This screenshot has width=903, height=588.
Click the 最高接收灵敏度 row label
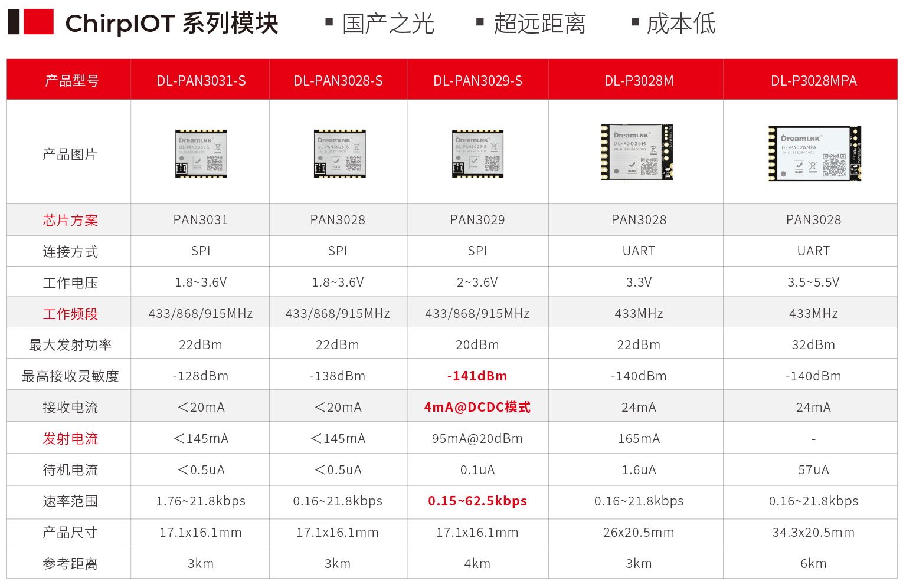[70, 376]
